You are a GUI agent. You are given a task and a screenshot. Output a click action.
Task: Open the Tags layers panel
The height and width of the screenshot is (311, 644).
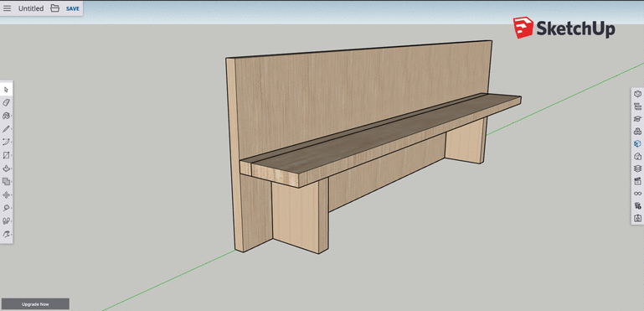[x=637, y=168]
